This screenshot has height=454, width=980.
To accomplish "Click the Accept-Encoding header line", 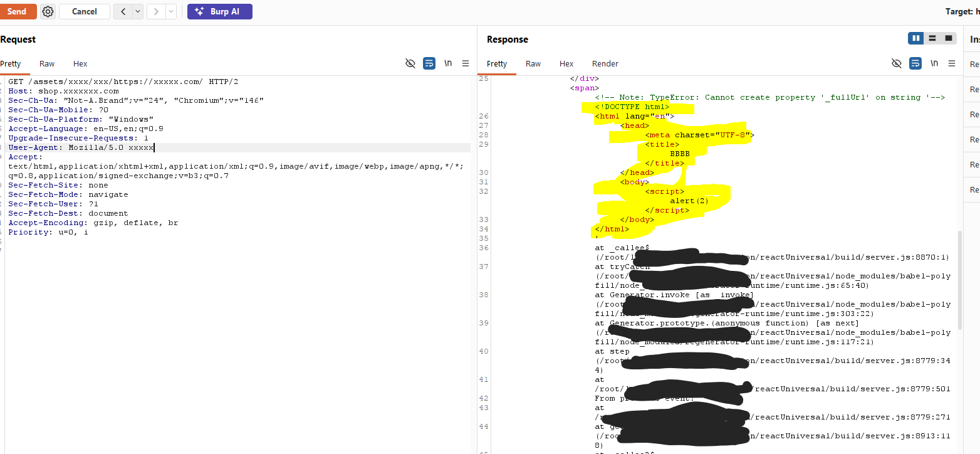I will click(93, 223).
